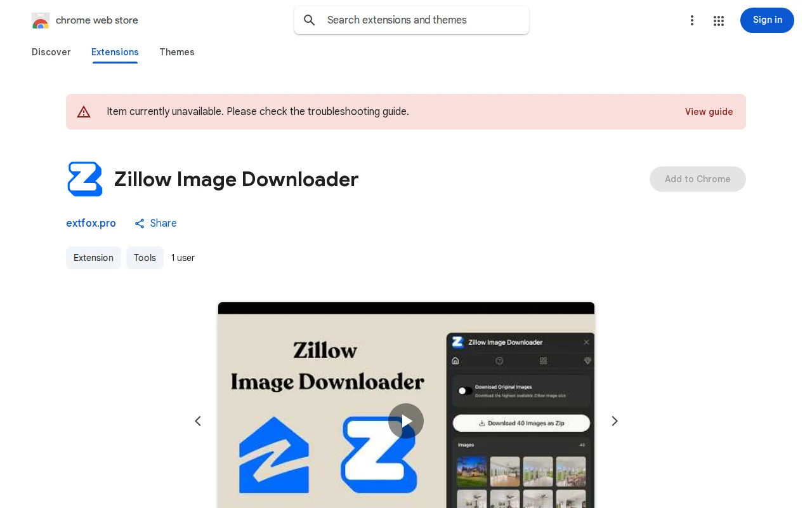Click the 'Item currently unavailable' message text

tap(258, 112)
